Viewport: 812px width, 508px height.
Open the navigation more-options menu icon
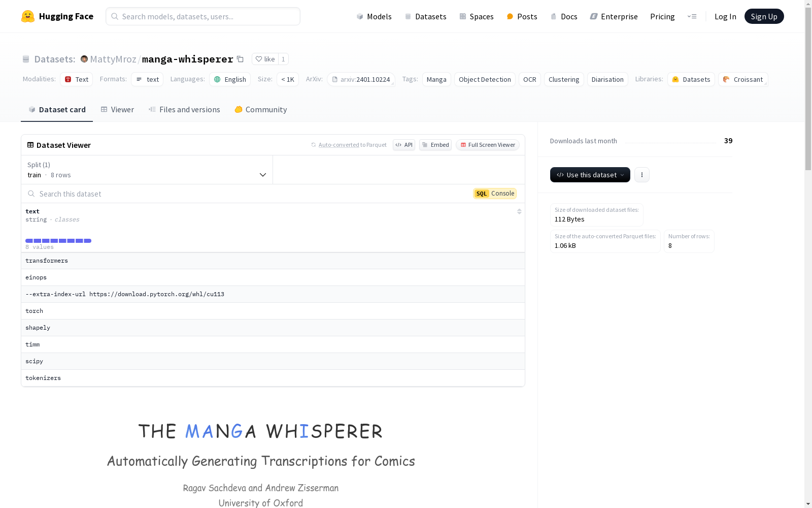692,16
